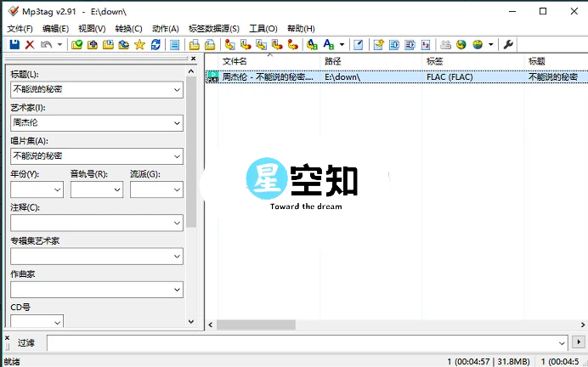Expand the 标题(L) title dropdown
This screenshot has height=367, width=588.
pos(177,90)
